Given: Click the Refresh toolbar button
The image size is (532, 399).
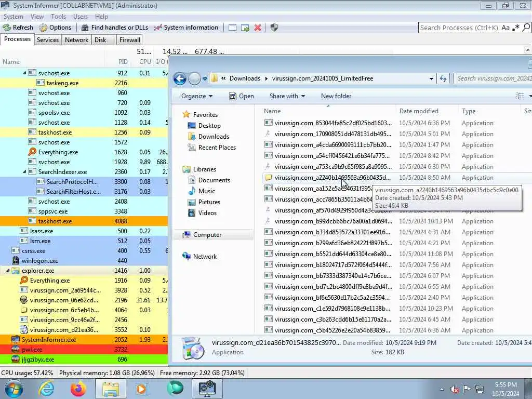Looking at the screenshot, I should (18, 28).
